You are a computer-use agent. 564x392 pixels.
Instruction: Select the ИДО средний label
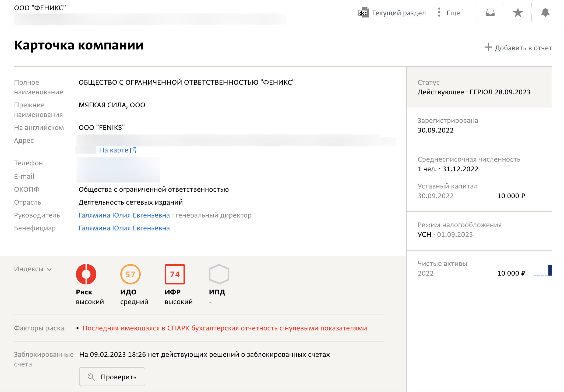[x=134, y=297]
